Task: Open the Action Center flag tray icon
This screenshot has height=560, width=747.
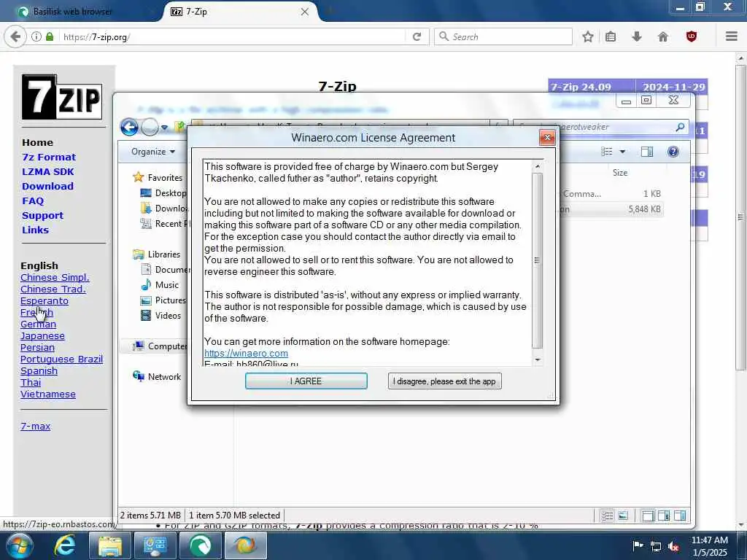Action: coord(638,545)
